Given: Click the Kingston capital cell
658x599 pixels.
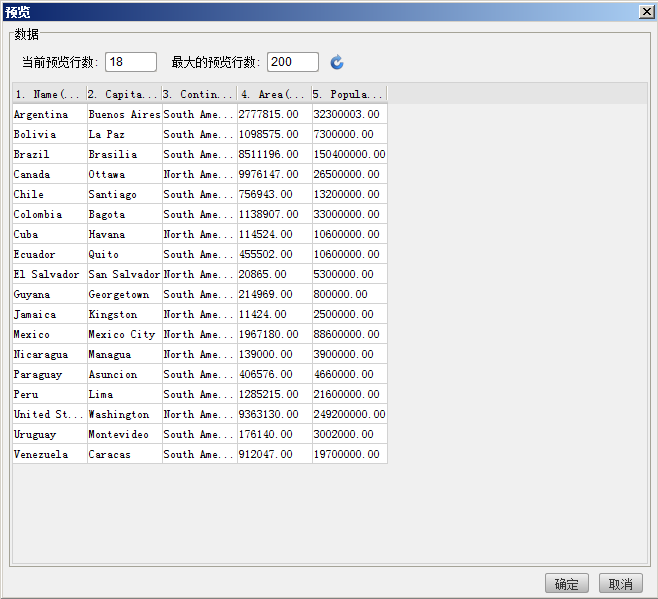Looking at the screenshot, I should click(125, 314).
